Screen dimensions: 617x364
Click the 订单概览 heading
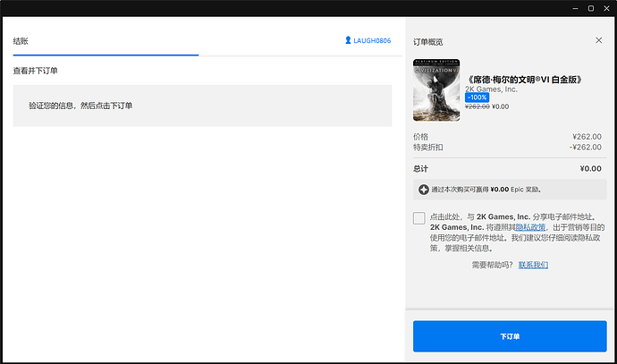point(428,42)
